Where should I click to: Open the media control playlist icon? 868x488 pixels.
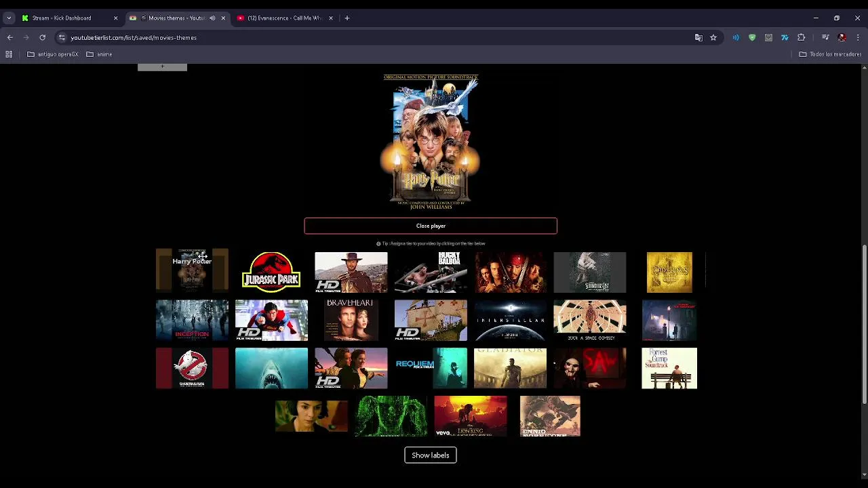tap(825, 38)
